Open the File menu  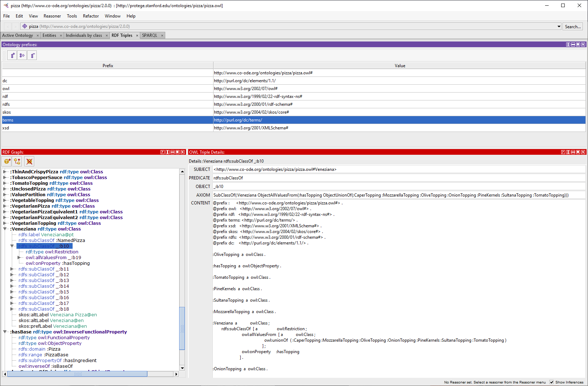coord(6,16)
